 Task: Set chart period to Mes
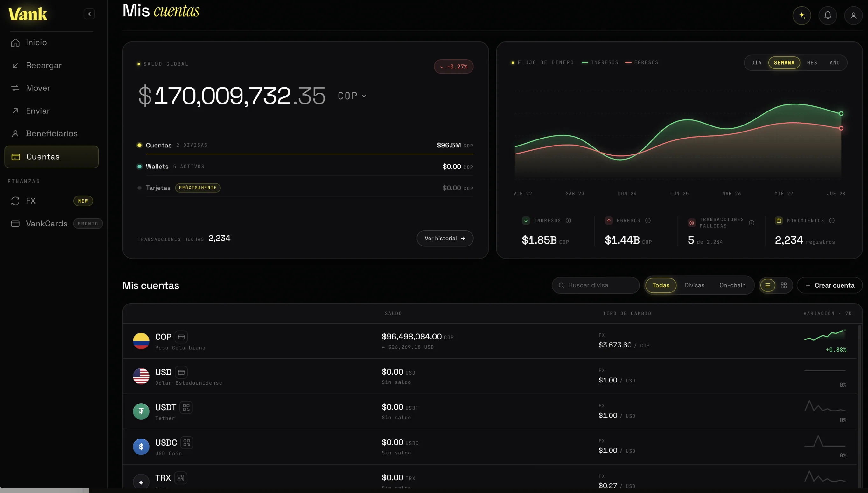(x=812, y=63)
